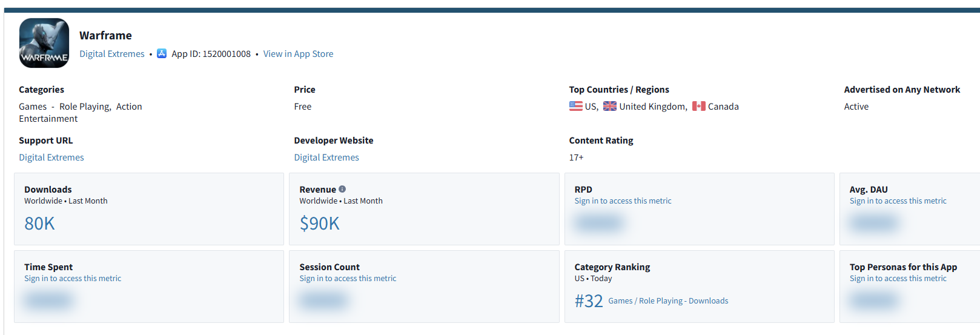Click the blurred Time Spent value
The width and height of the screenshot is (980, 335).
[x=48, y=300]
